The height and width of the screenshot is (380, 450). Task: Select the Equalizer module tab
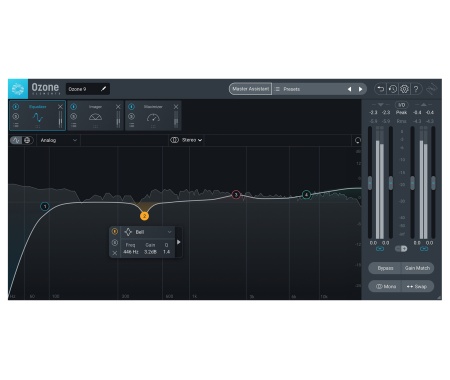pyautogui.click(x=37, y=115)
